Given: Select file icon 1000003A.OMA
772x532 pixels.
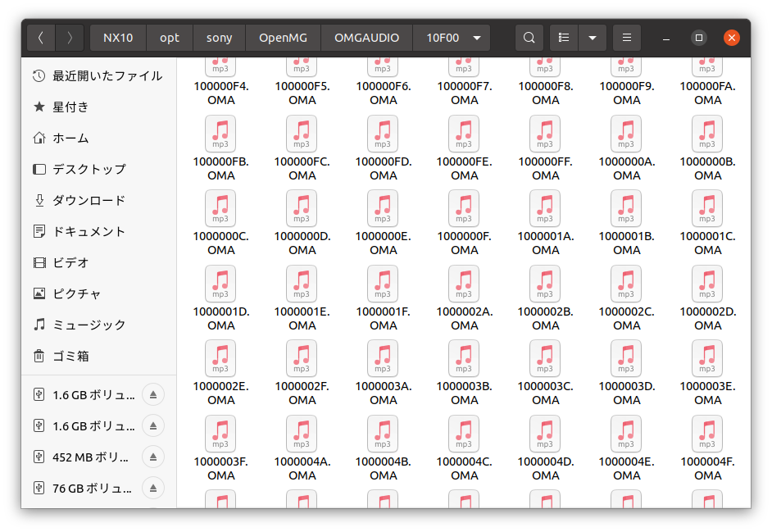Looking at the screenshot, I should pos(383,358).
